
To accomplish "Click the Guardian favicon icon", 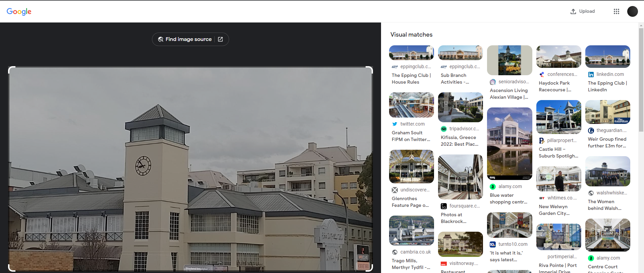I will tap(591, 130).
